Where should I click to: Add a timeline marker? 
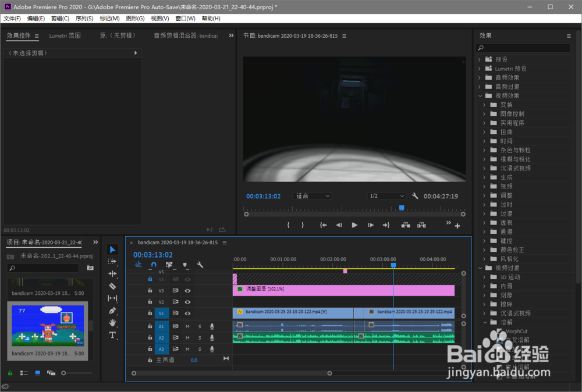pos(185,265)
